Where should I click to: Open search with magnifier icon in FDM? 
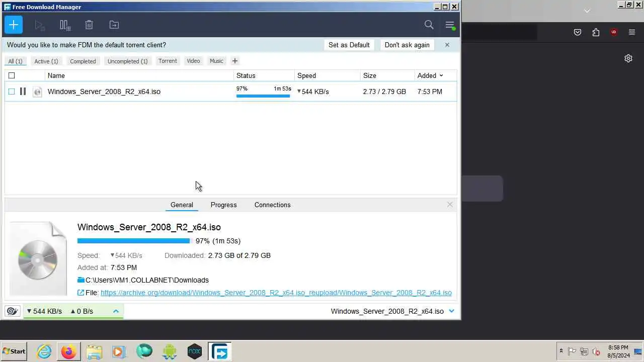(429, 25)
